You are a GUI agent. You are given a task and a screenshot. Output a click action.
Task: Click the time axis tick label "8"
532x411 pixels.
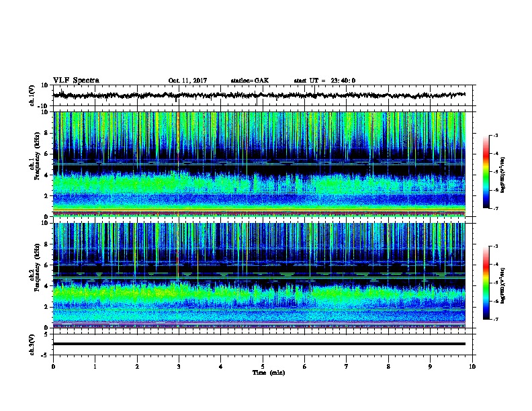pos(388,367)
